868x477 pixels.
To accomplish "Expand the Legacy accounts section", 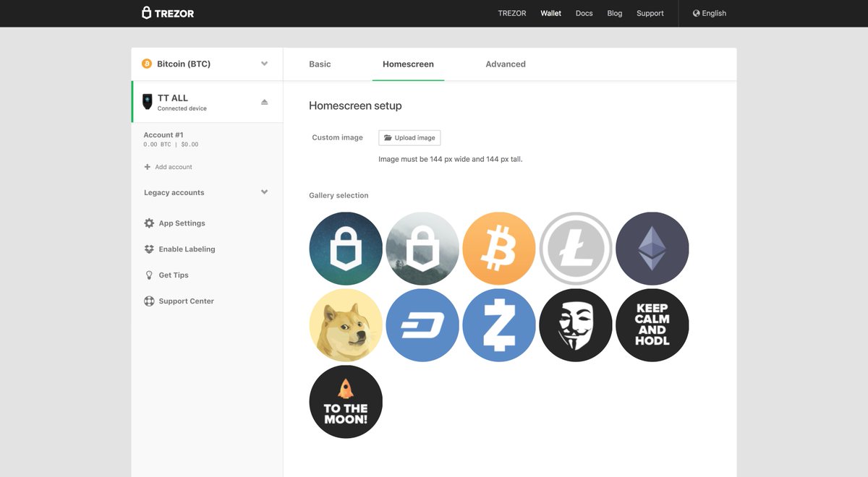I will [207, 192].
